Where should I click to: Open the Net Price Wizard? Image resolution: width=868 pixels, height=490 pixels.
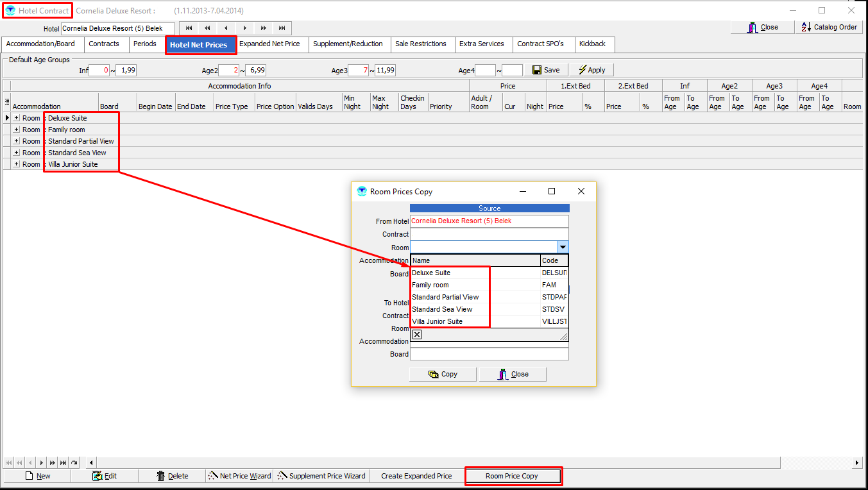click(239, 476)
